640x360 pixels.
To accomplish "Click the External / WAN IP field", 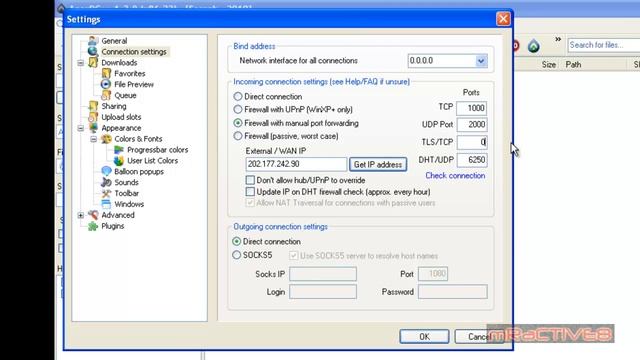I will coord(296,164).
